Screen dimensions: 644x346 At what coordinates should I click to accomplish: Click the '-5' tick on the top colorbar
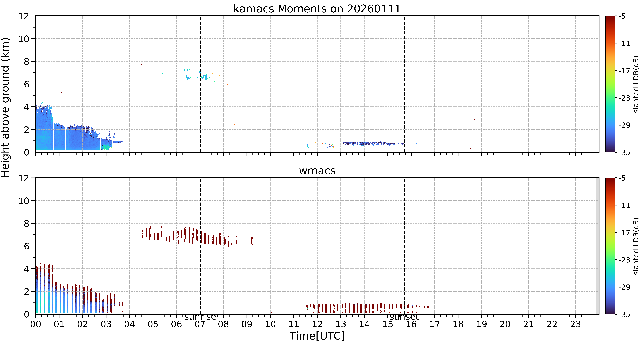point(622,16)
